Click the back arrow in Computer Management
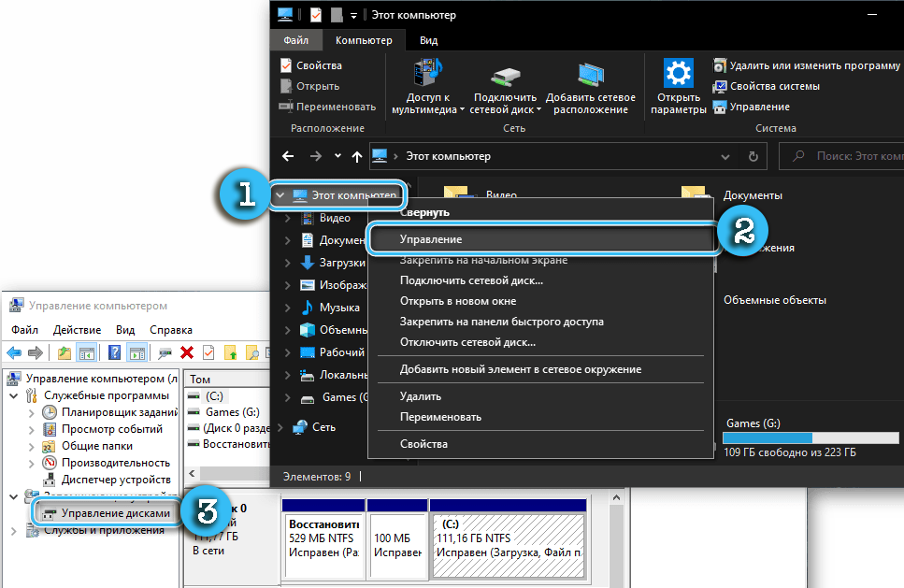904x588 pixels. [x=14, y=352]
